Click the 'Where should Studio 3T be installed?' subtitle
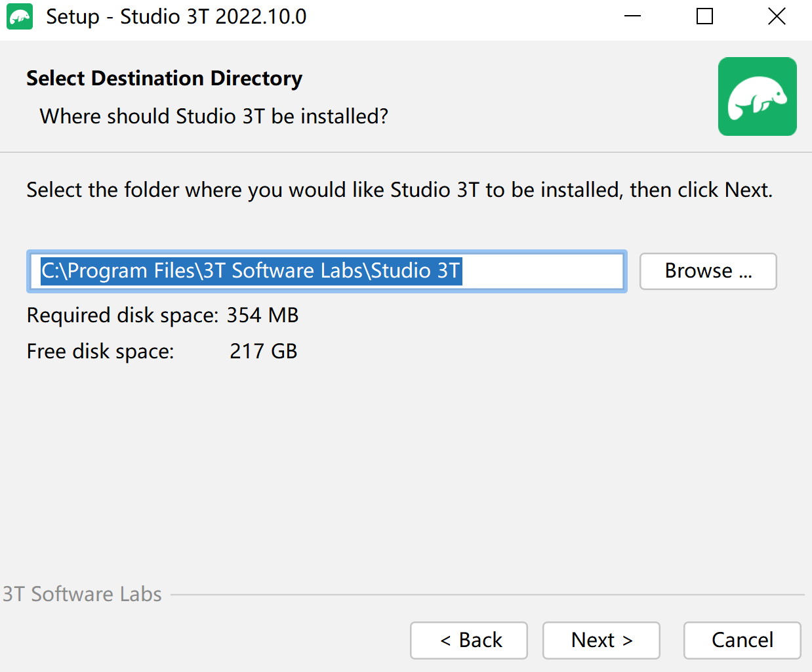The height and width of the screenshot is (672, 812). point(214,116)
